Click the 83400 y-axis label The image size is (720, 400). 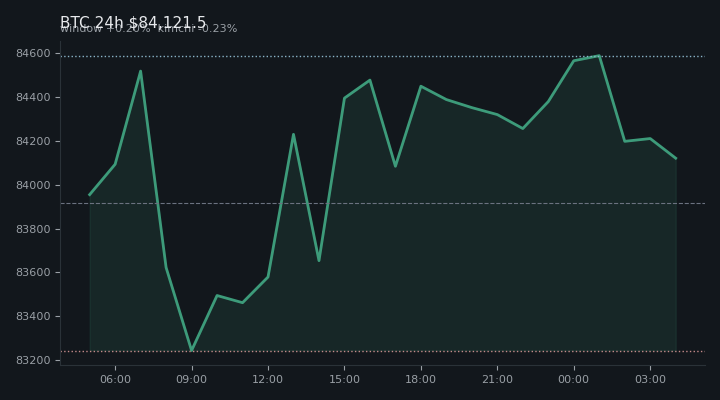(33, 316)
